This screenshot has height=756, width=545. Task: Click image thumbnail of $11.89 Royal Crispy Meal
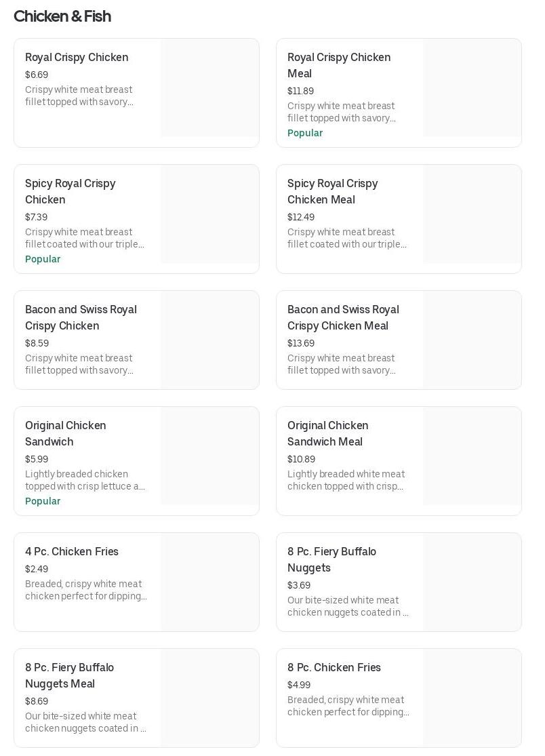click(x=472, y=88)
